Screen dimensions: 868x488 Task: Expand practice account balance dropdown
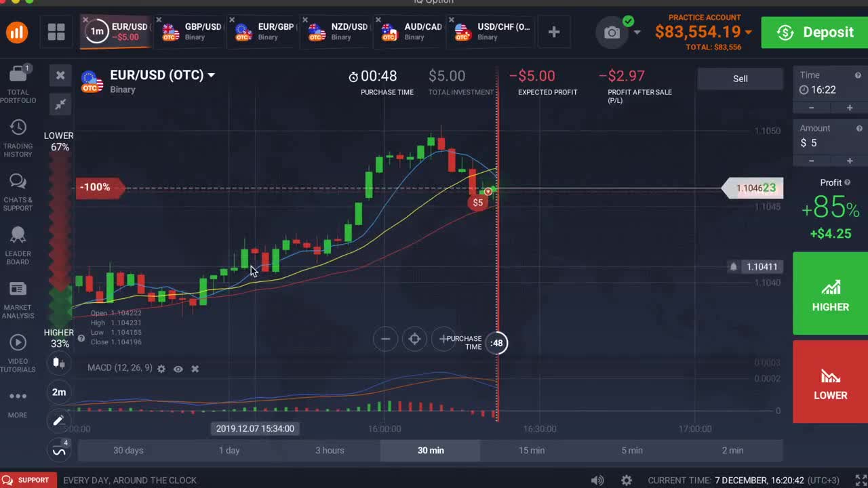(x=748, y=32)
